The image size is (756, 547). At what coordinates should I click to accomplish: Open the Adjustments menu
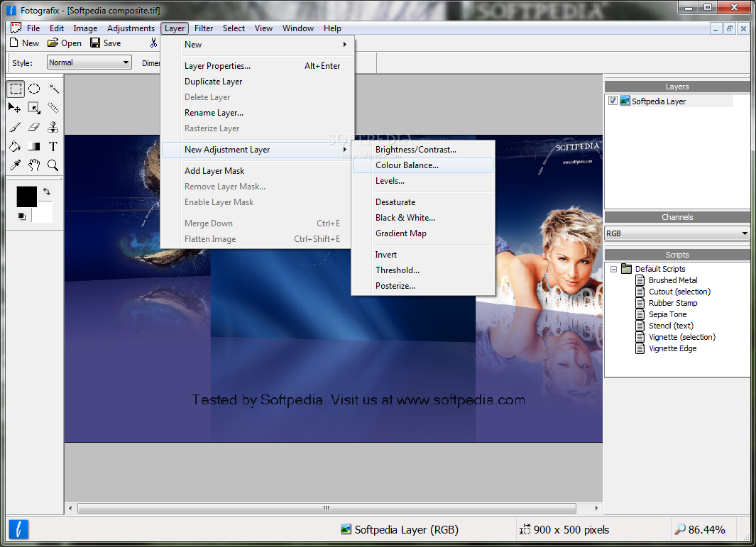131,28
